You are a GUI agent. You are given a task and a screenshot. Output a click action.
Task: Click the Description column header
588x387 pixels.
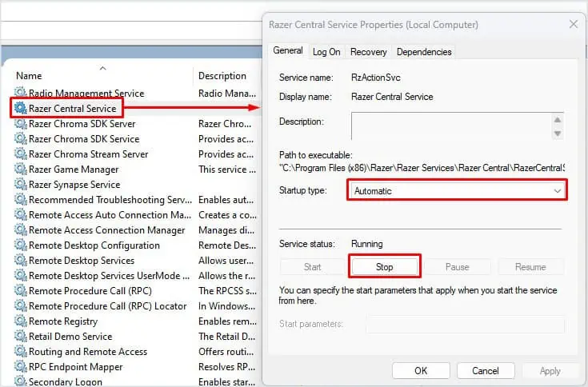point(222,76)
